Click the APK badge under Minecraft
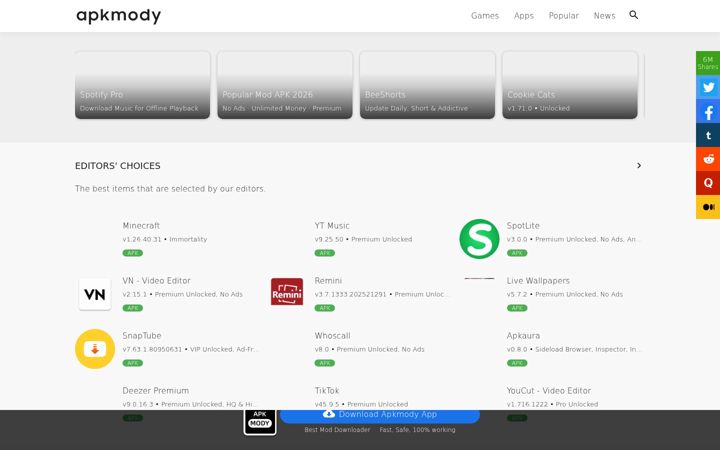The image size is (720, 450). coord(133,253)
